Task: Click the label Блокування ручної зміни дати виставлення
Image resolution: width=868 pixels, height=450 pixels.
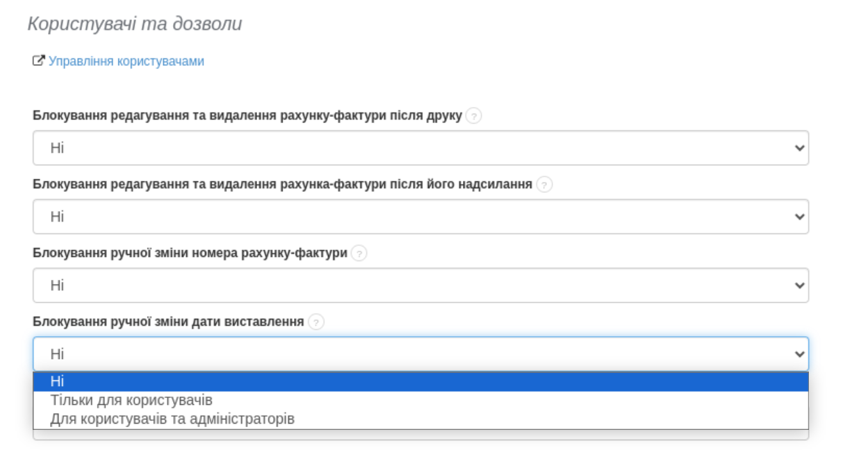Action: pos(170,320)
